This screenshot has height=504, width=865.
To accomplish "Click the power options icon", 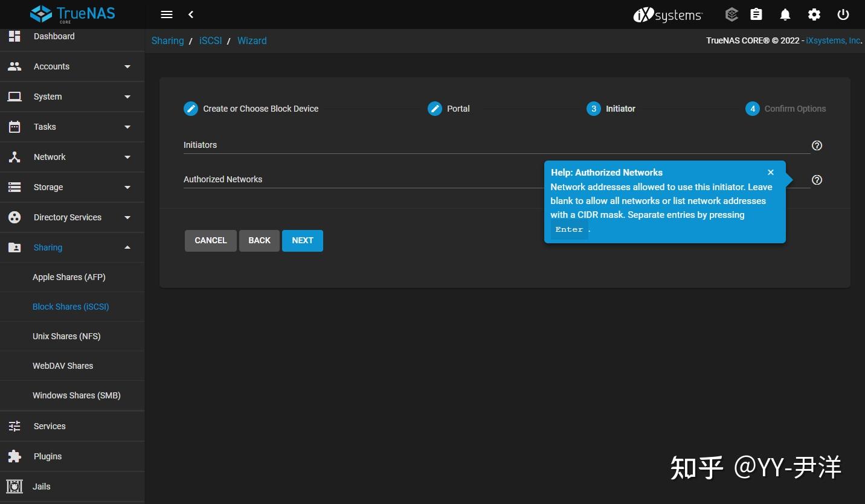I will [x=843, y=14].
